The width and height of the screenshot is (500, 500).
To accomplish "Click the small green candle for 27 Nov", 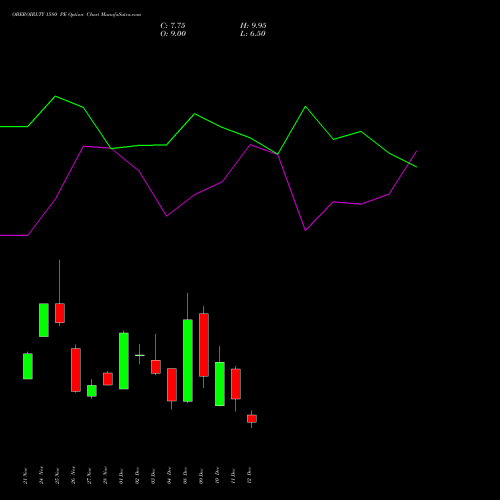I will [92, 391].
